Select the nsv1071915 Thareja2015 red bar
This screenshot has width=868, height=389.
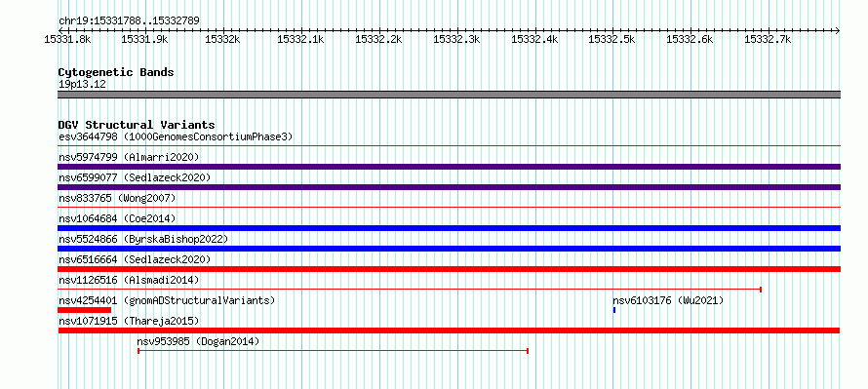pos(449,331)
